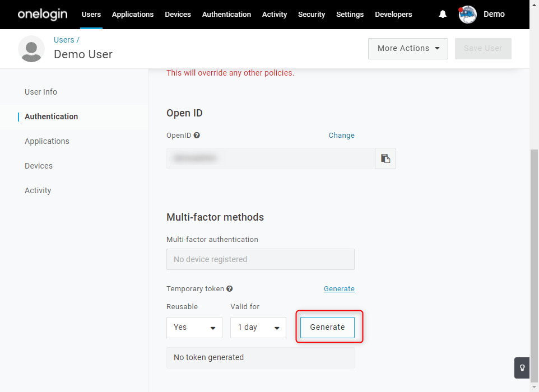Select the Security menu item
The image size is (539, 392).
[312, 15]
